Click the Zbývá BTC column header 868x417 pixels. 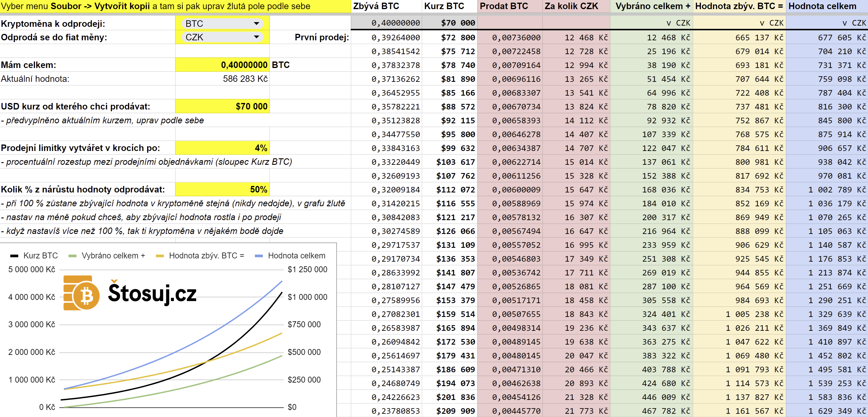376,6
